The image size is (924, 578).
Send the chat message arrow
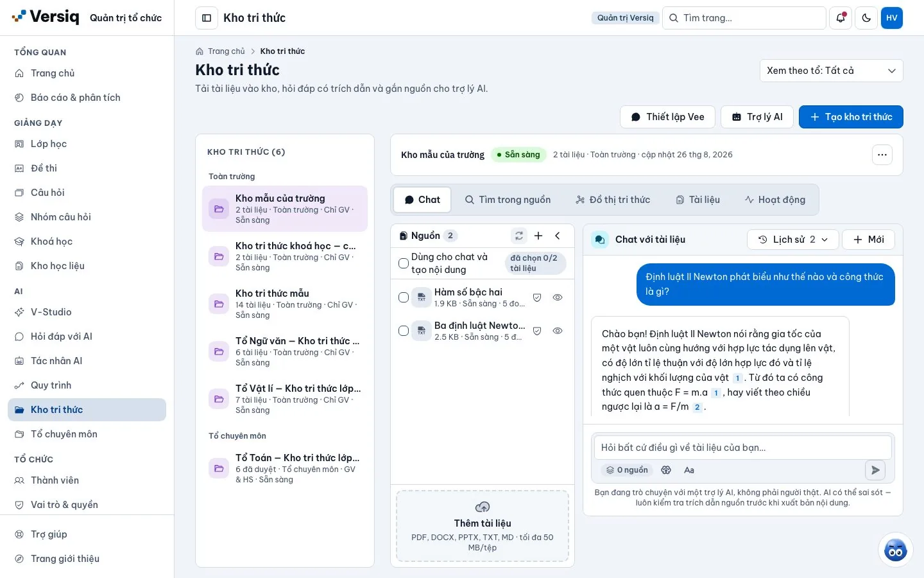pyautogui.click(x=875, y=470)
